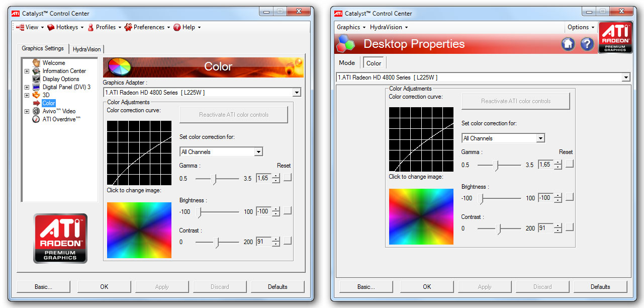Click the Home icon in Desktop Properties header
The height and width of the screenshot is (308, 644).
point(568,44)
